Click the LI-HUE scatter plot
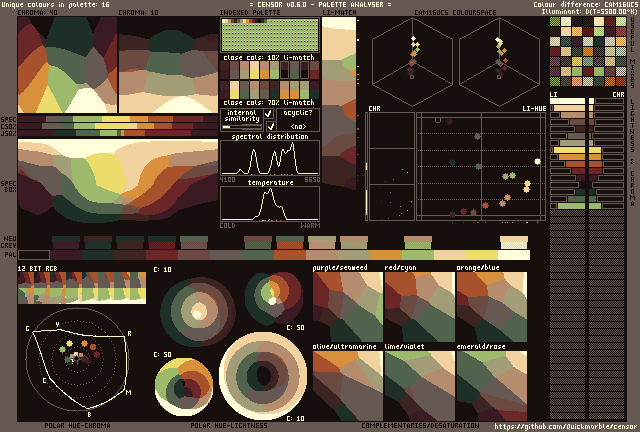Viewport: 640px width, 432px height. (x=481, y=167)
